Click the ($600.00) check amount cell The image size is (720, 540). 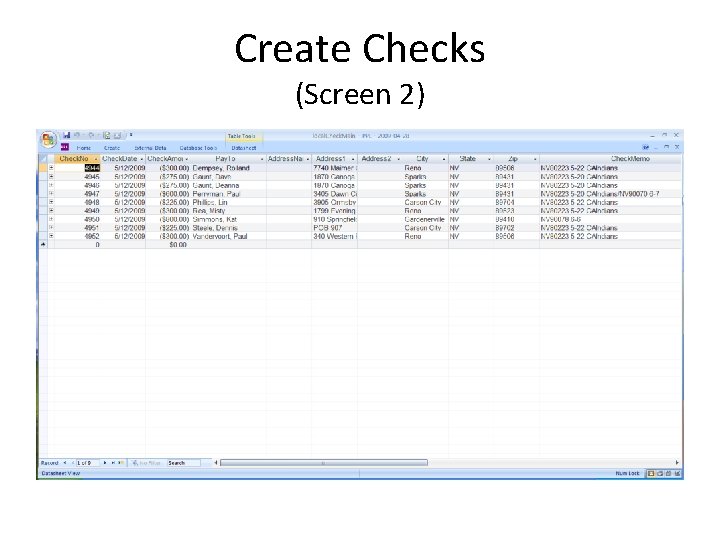point(168,194)
